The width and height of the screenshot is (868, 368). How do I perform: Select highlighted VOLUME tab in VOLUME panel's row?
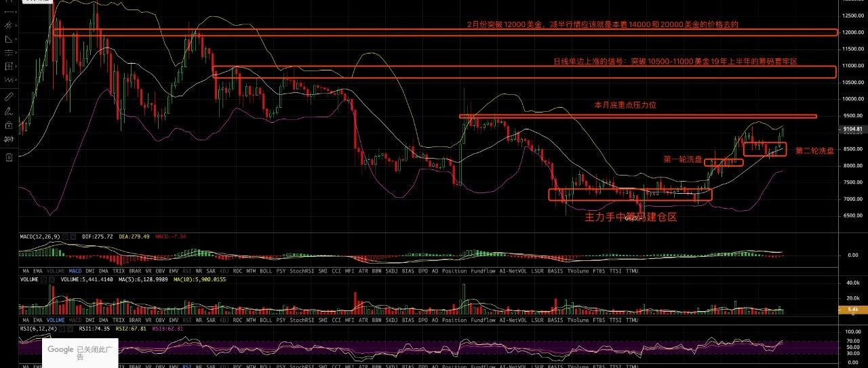click(56, 319)
